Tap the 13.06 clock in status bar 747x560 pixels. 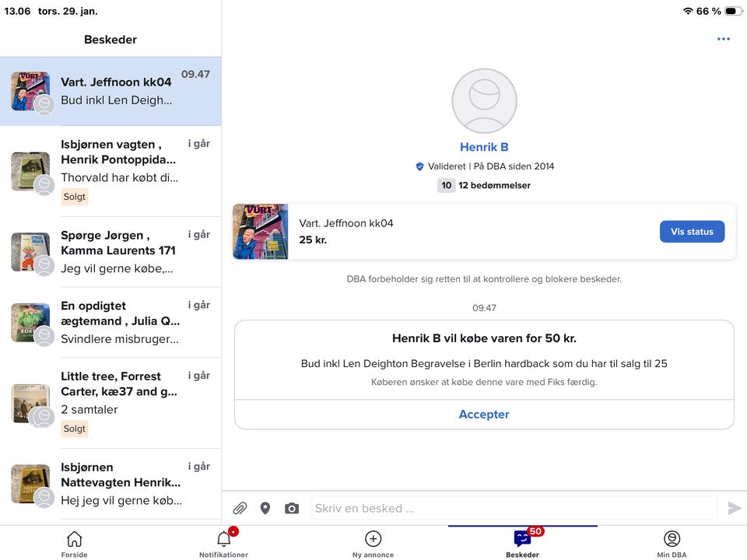coord(17,11)
